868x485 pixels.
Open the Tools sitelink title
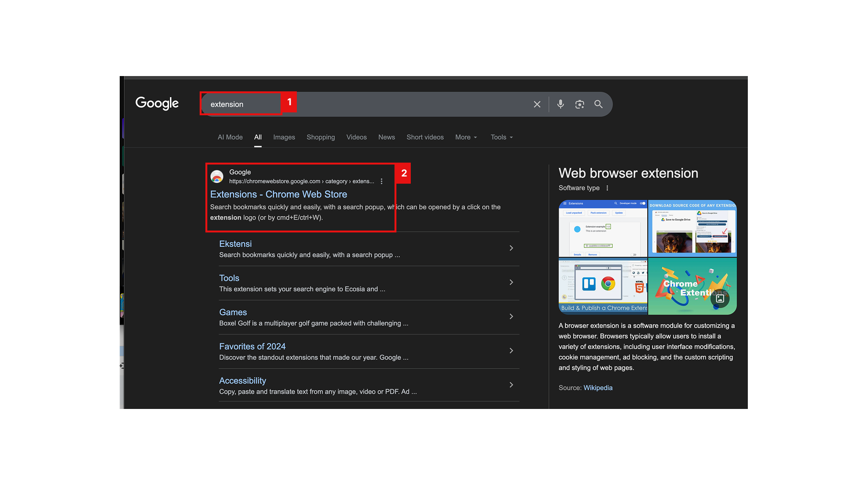pos(229,278)
